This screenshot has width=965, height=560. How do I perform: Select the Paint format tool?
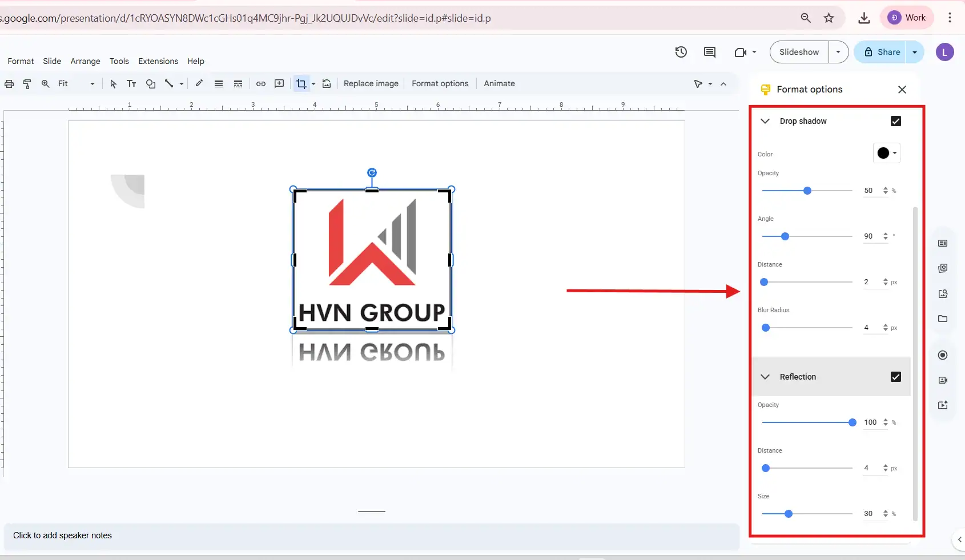pyautogui.click(x=27, y=84)
